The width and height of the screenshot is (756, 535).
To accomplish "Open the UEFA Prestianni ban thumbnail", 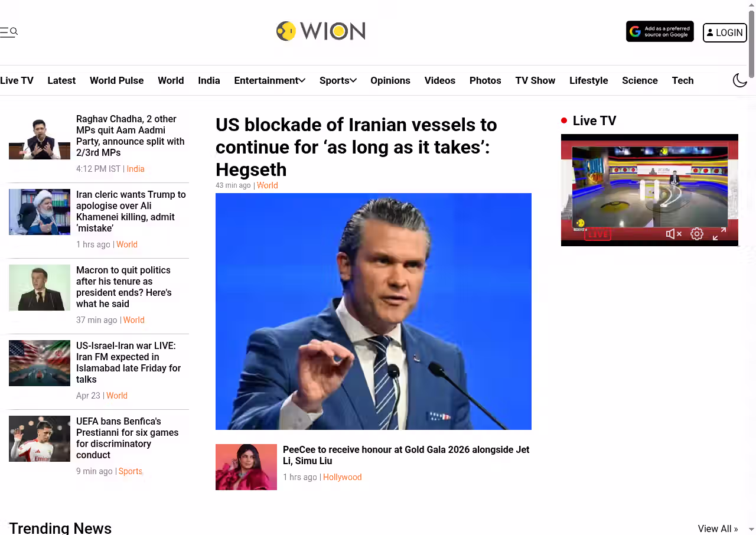I will coord(40,439).
